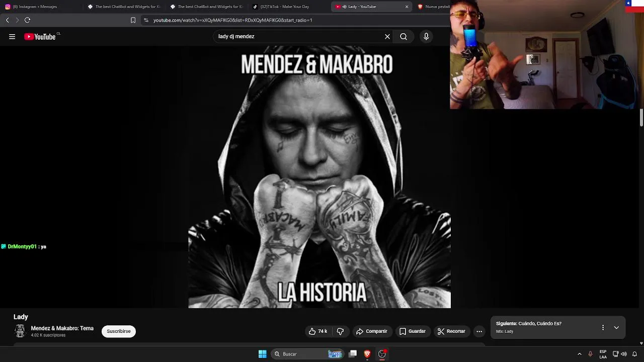This screenshot has width=644, height=362.
Task: Go back with the browser back arrow
Action: [8, 20]
